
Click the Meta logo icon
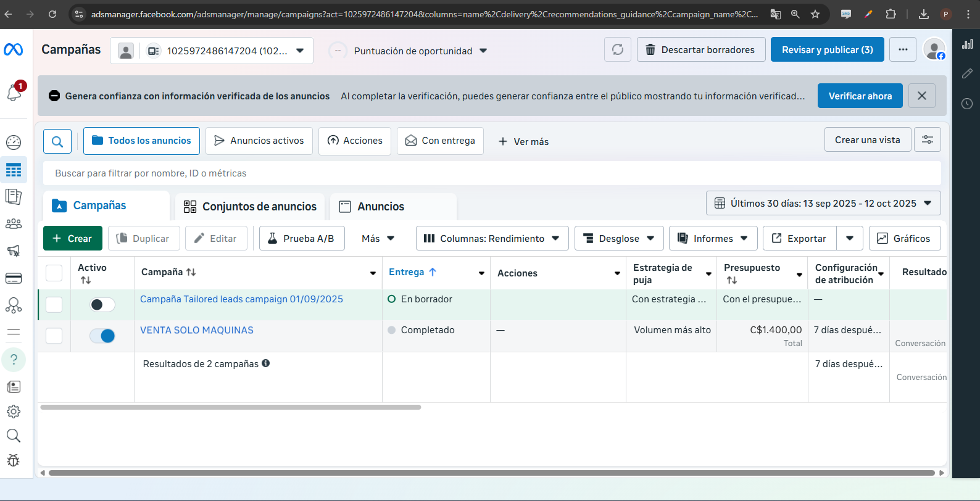coord(14,49)
